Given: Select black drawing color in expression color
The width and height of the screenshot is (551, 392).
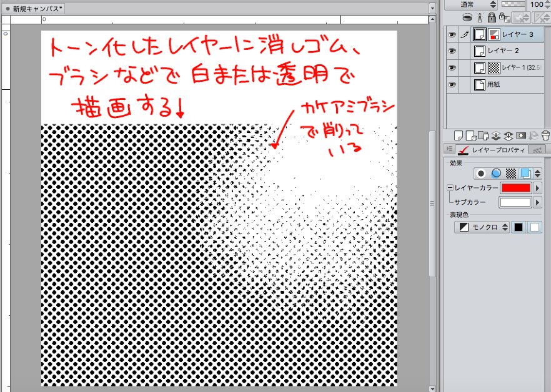Looking at the screenshot, I should (519, 227).
